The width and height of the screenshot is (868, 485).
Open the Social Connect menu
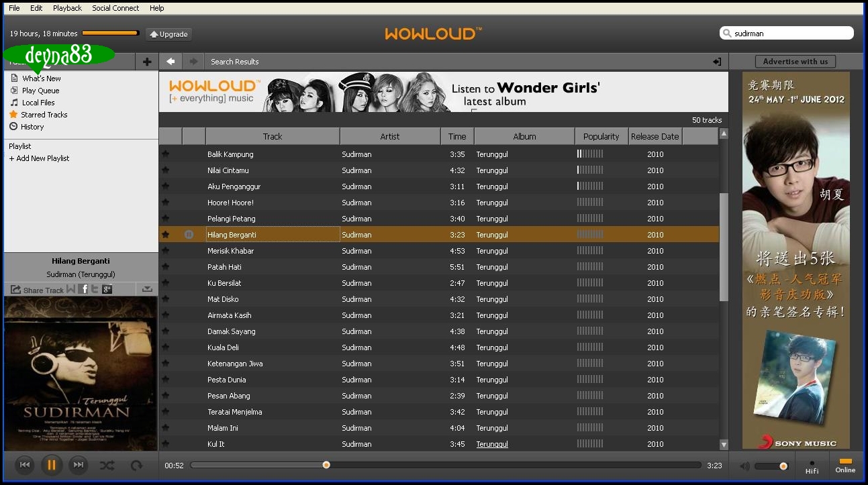click(x=115, y=8)
